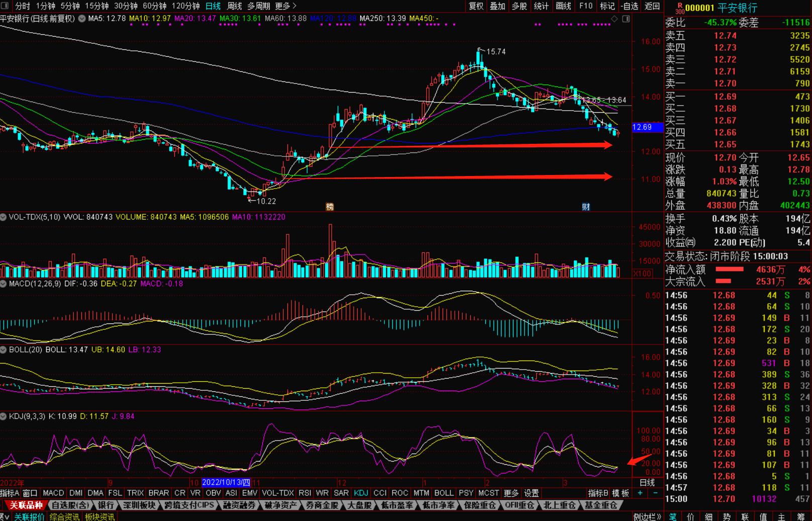Toggle the CCI indicator in bottom bar
Image resolution: width=812 pixels, height=521 pixels.
pos(380,493)
